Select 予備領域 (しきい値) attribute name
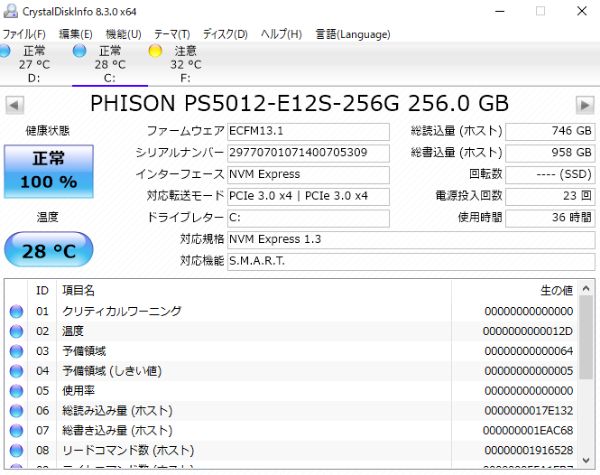 pos(112,371)
